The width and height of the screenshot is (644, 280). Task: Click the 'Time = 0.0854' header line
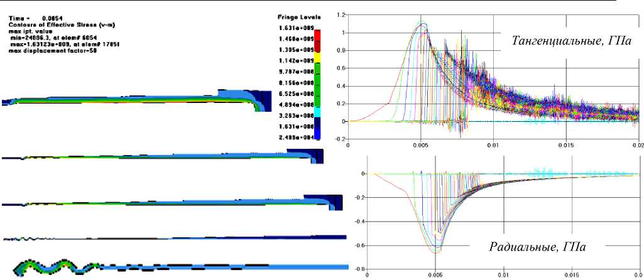tap(37, 18)
